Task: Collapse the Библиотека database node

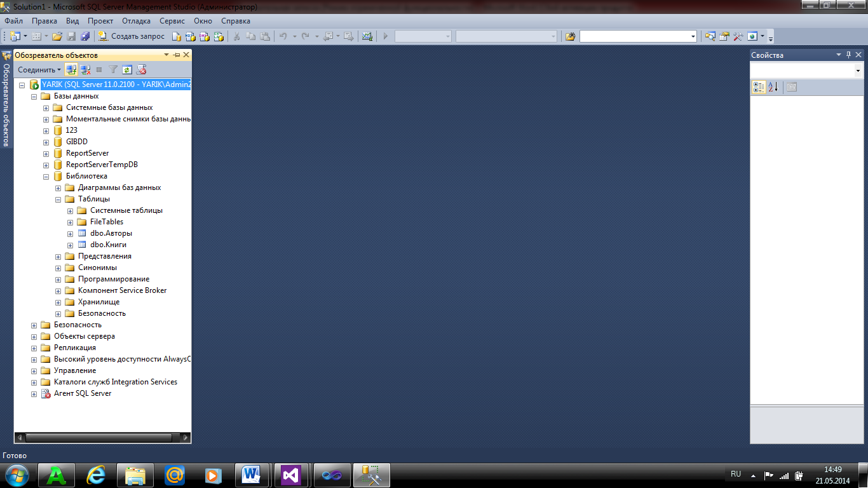Action: click(x=46, y=176)
